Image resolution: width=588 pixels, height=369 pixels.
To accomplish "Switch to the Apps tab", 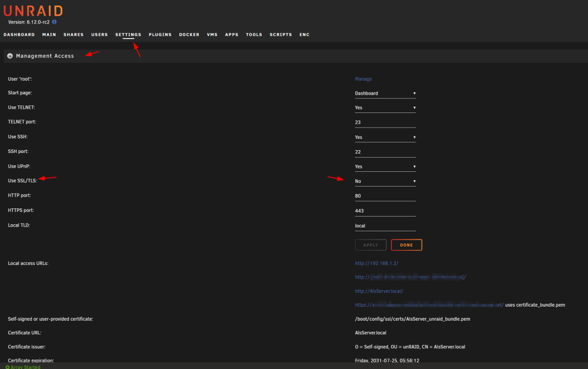I will [x=232, y=35].
